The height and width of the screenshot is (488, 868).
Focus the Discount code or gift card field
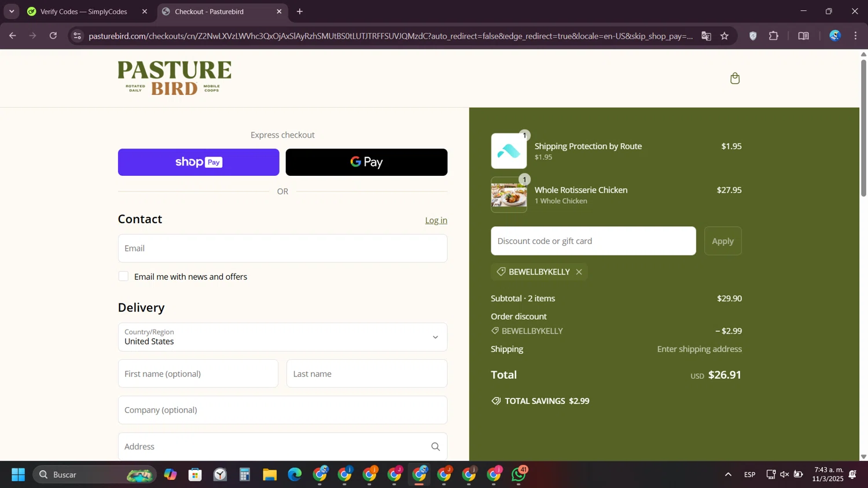coord(593,241)
